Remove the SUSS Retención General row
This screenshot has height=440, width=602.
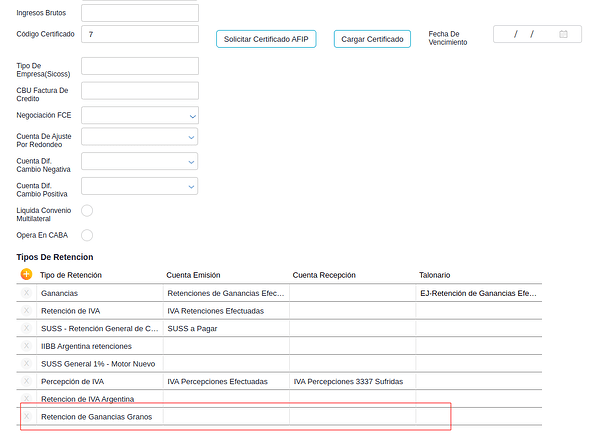(27, 328)
